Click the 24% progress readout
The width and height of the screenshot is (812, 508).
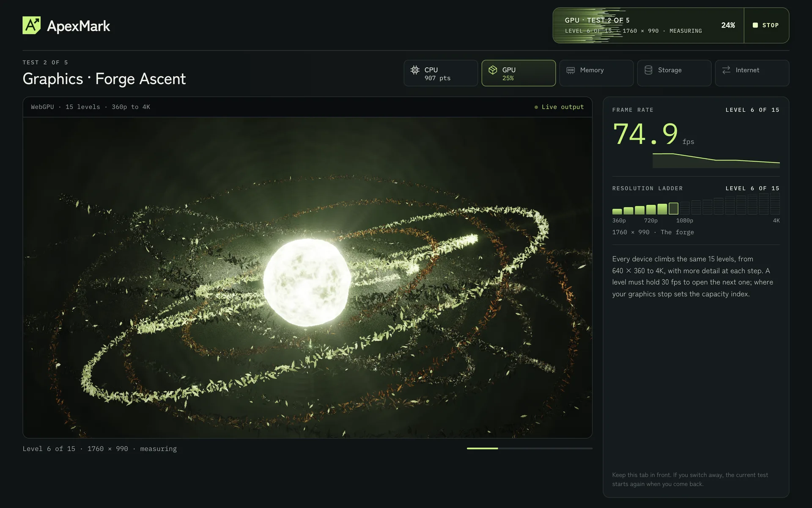[x=728, y=25]
